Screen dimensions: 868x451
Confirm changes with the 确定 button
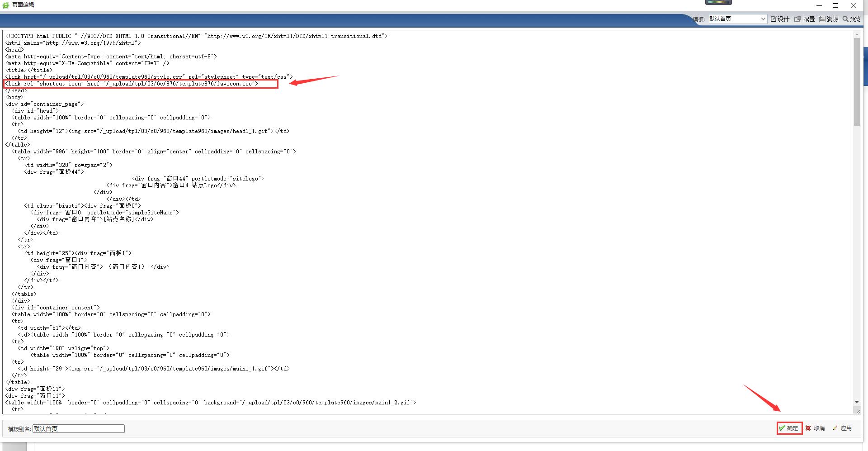click(789, 428)
